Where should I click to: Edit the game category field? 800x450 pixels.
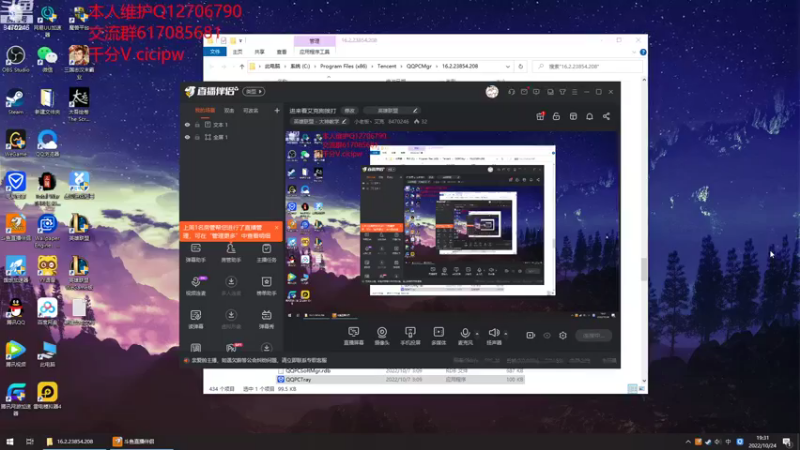(391, 111)
